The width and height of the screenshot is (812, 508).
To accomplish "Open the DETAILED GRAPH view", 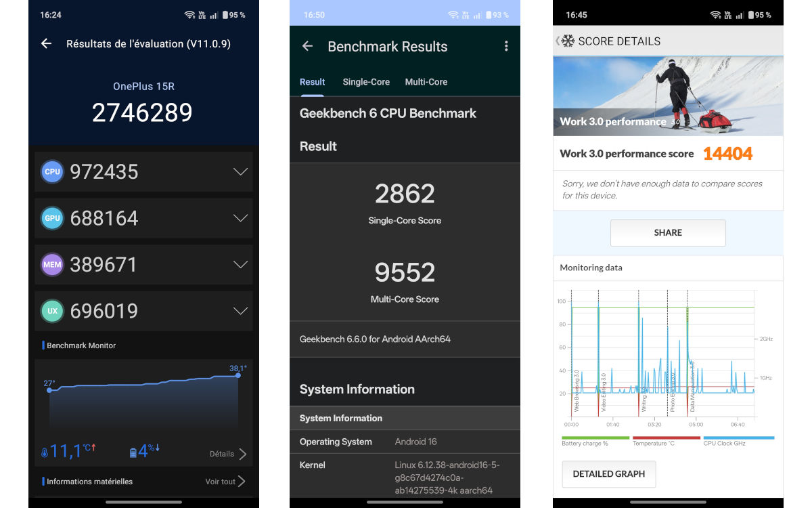I will [x=608, y=474].
